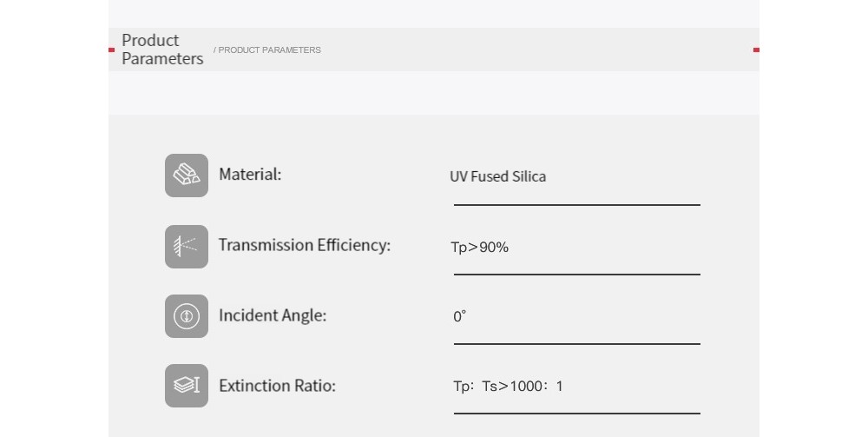Click the "Product Parameters" heading
This screenshot has height=437, width=868.
162,50
